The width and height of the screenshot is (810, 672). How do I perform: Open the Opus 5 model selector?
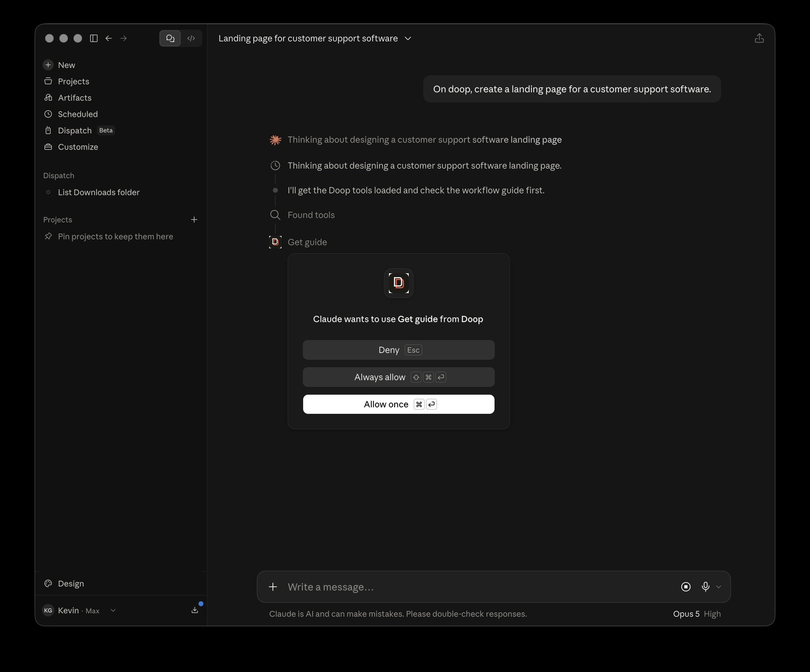tap(686, 614)
